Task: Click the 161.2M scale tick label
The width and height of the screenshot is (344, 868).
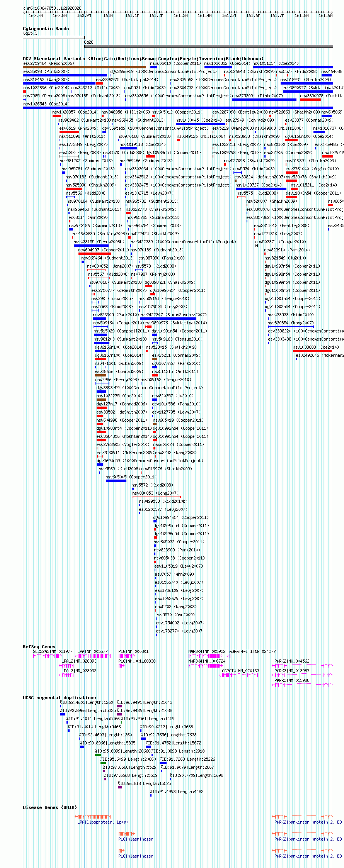Action: point(156,15)
